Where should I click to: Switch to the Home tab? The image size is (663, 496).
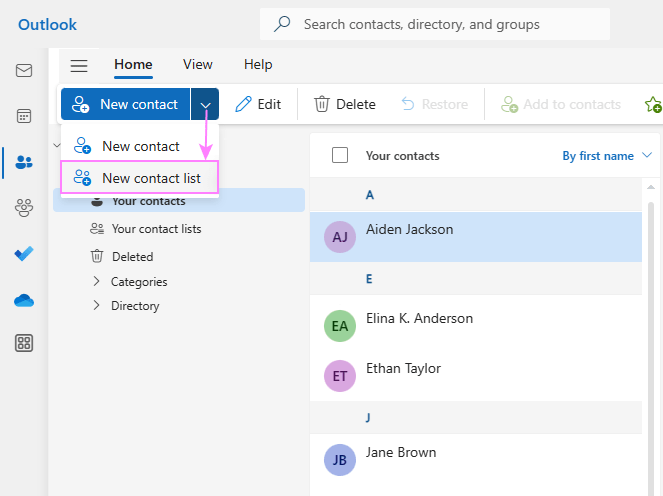133,64
